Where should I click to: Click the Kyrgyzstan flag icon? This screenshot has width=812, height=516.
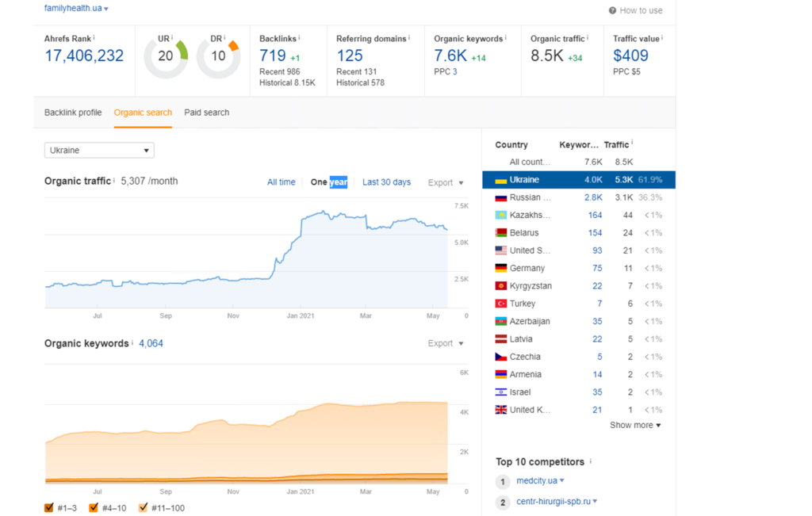pyautogui.click(x=501, y=285)
